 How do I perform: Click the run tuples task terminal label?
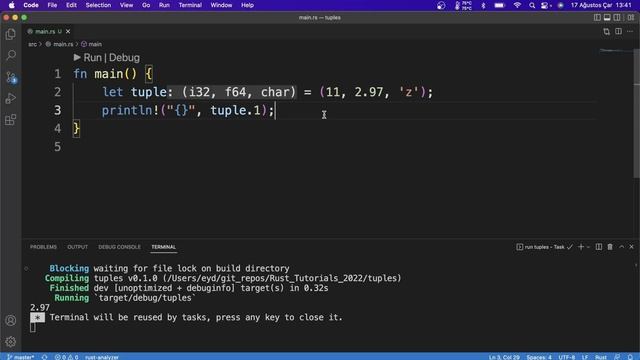point(544,247)
